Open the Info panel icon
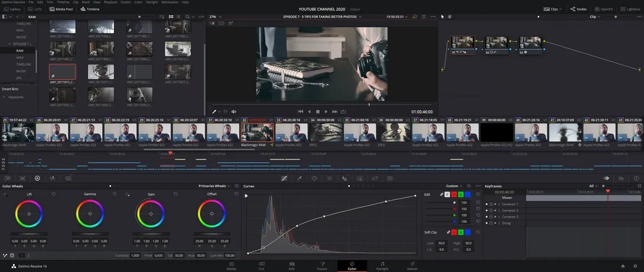The image size is (644, 272). pyautogui.click(x=636, y=179)
